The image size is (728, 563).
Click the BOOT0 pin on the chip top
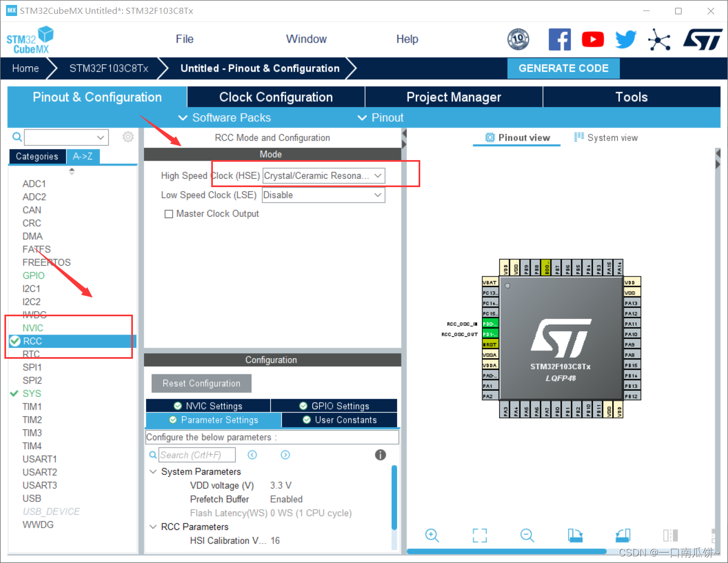[546, 268]
